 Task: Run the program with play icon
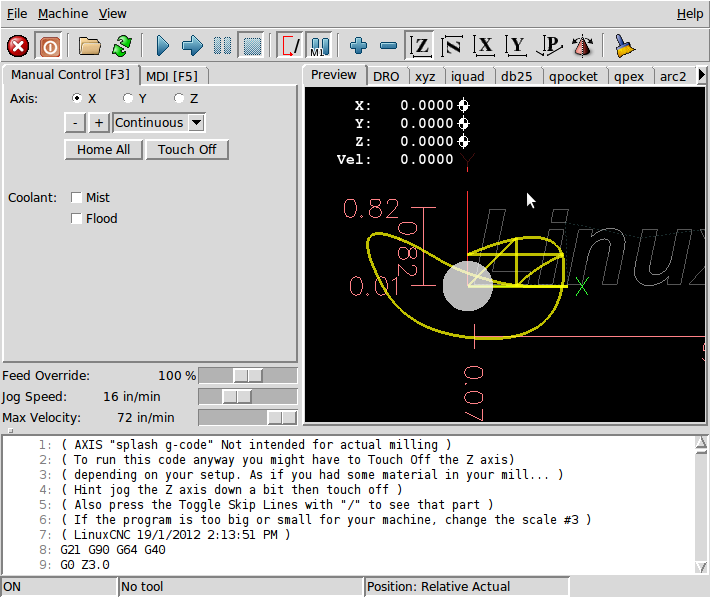pos(162,46)
